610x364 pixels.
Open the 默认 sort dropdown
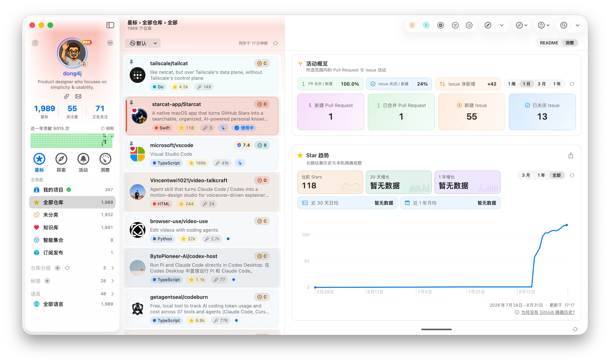(x=143, y=43)
